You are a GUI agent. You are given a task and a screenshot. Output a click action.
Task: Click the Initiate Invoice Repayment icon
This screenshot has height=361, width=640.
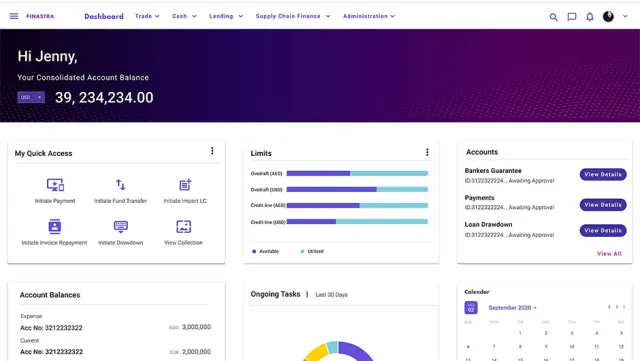tap(54, 226)
